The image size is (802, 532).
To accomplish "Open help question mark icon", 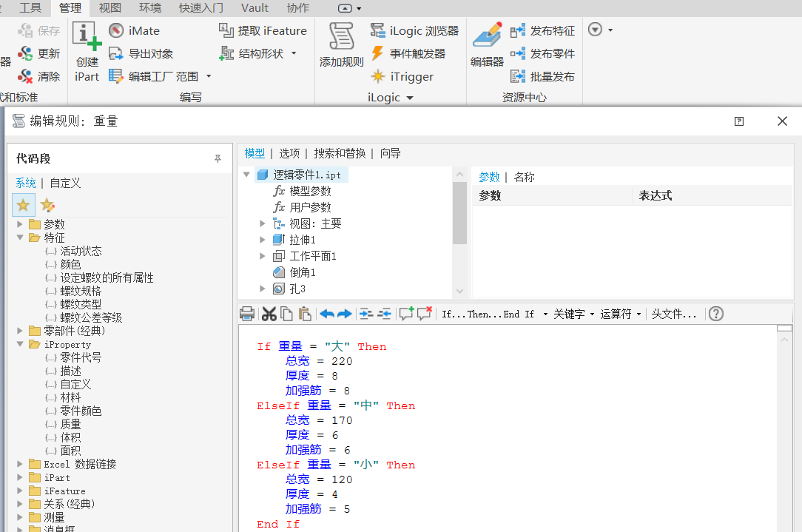I will [x=716, y=314].
